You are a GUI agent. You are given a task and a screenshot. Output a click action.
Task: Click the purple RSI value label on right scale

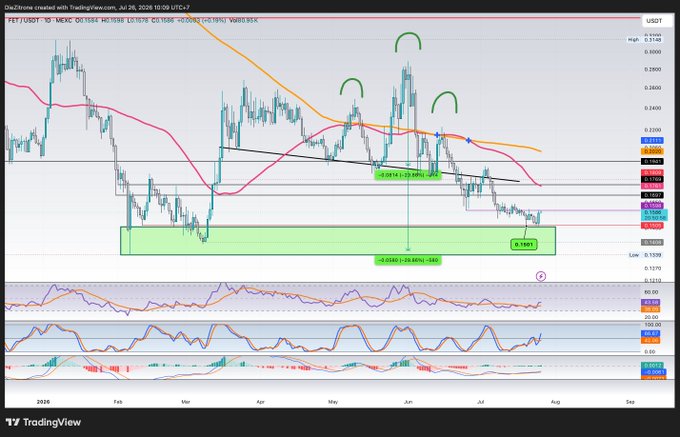tap(649, 302)
